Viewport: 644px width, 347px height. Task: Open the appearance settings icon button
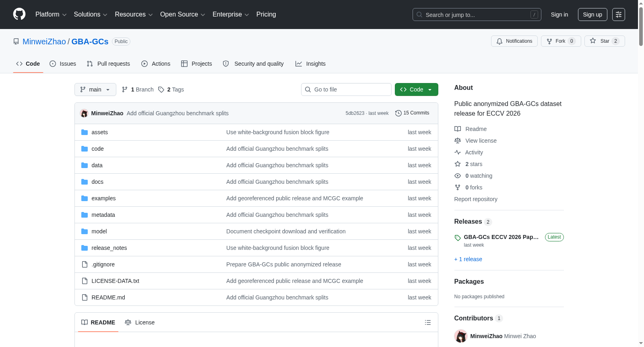pos(619,15)
